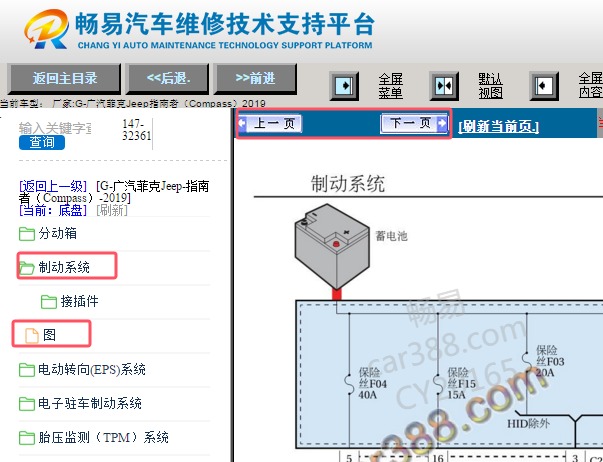Image resolution: width=603 pixels, height=462 pixels.
Task: Click the 全屏内容 layout icon
Action: (544, 86)
